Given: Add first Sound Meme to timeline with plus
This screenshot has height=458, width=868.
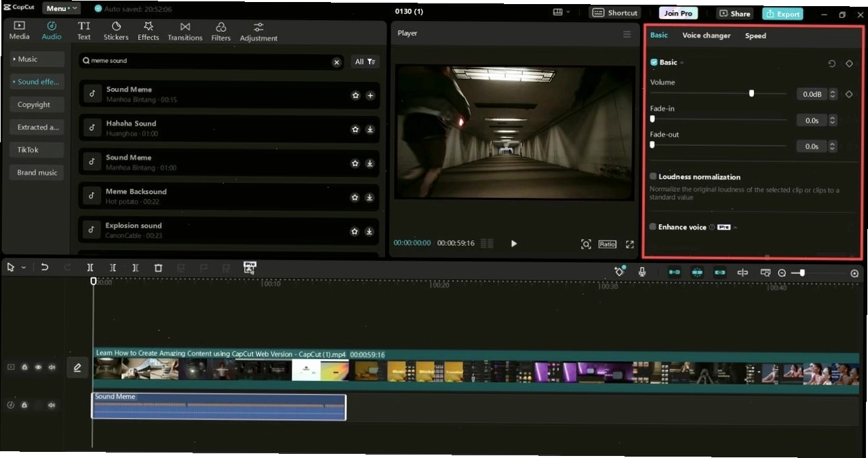Looking at the screenshot, I should pos(370,96).
